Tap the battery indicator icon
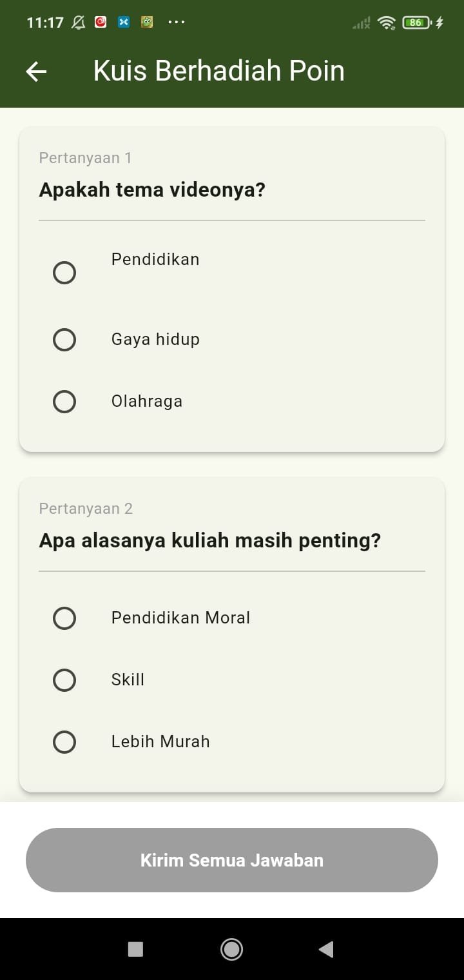Image resolution: width=464 pixels, height=980 pixels. [416, 23]
